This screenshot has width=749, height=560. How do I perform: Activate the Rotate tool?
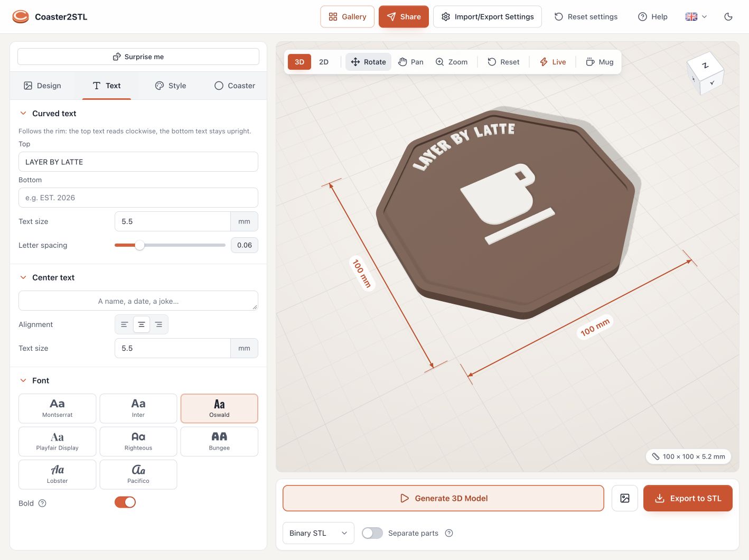tap(369, 62)
